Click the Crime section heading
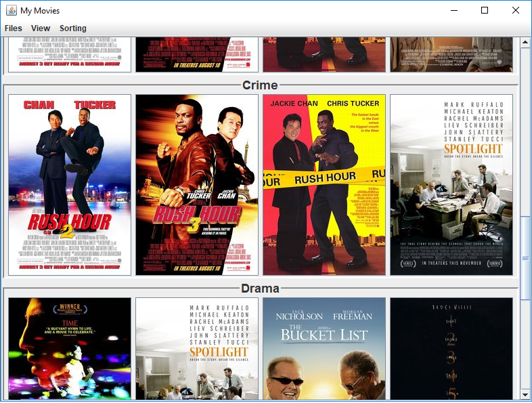The image size is (532, 403). coord(260,85)
